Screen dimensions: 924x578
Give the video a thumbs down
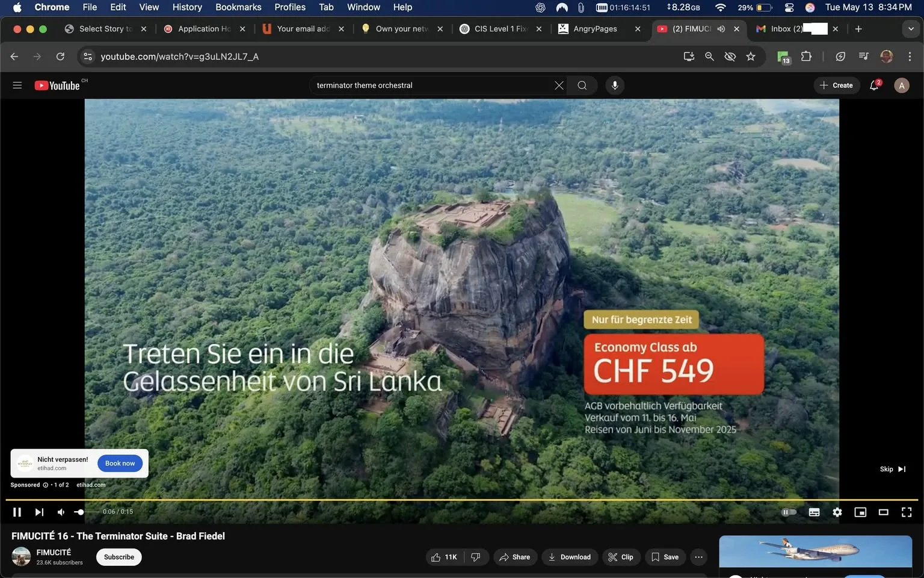(x=476, y=557)
